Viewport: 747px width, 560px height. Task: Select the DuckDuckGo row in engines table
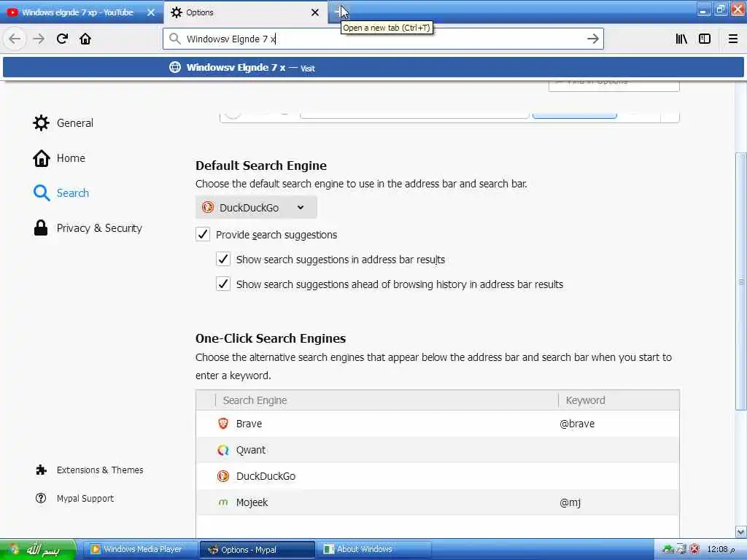coord(438,475)
